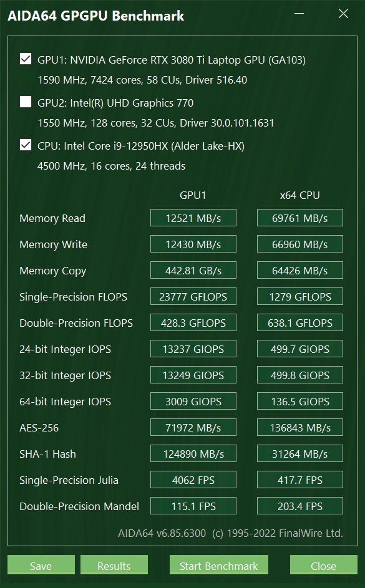Click the GPU1 column header
Screen dimensions: 365x588
[x=193, y=195]
